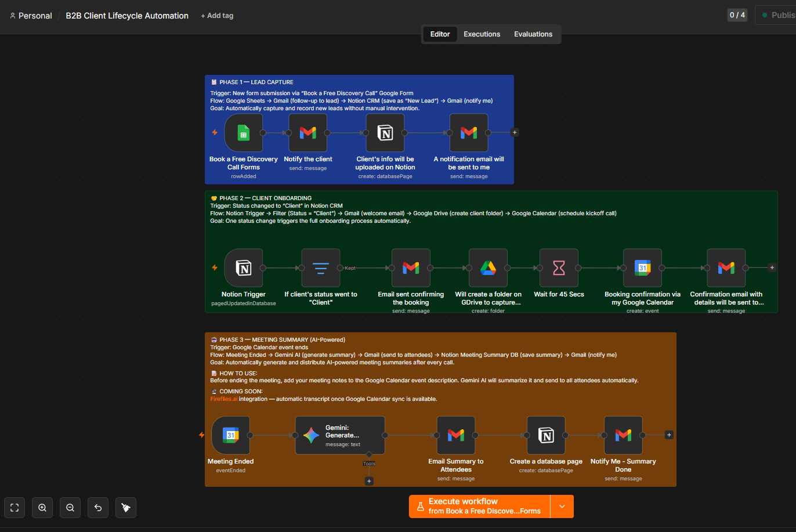Click the 'Kept' output label on the filter
The image size is (796, 532).
[x=350, y=268]
